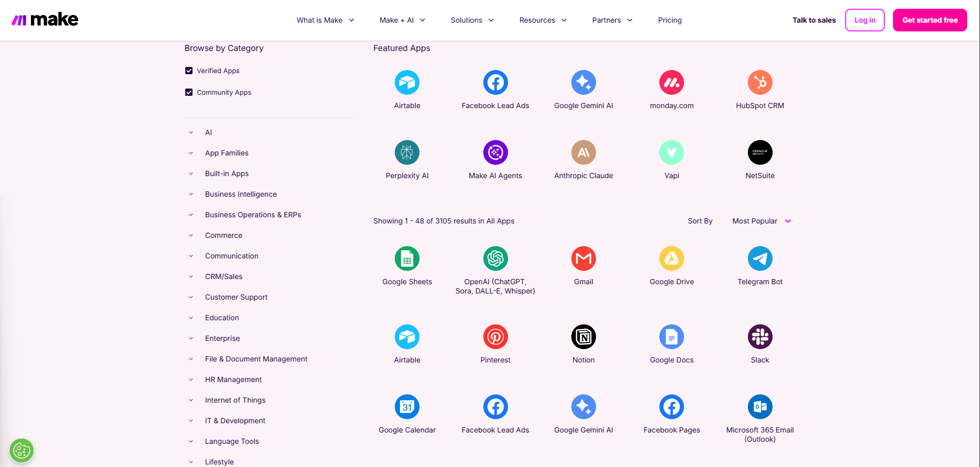This screenshot has width=980, height=467.
Task: Open the Slack app icon
Action: 760,337
